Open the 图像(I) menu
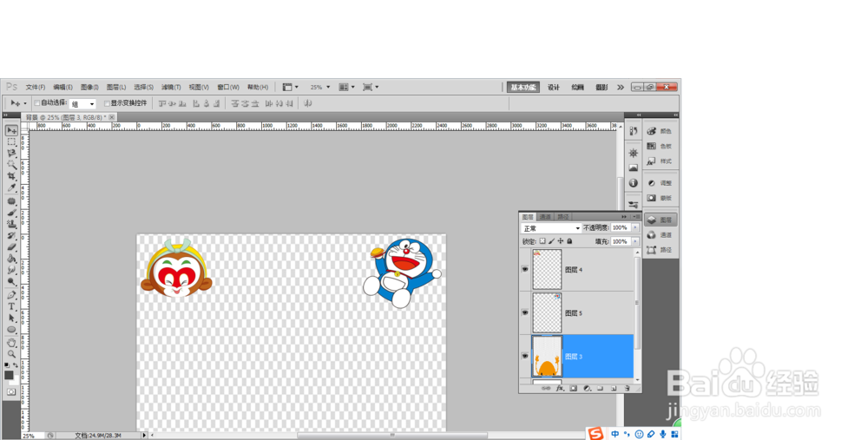The height and width of the screenshot is (440, 868). (89, 88)
